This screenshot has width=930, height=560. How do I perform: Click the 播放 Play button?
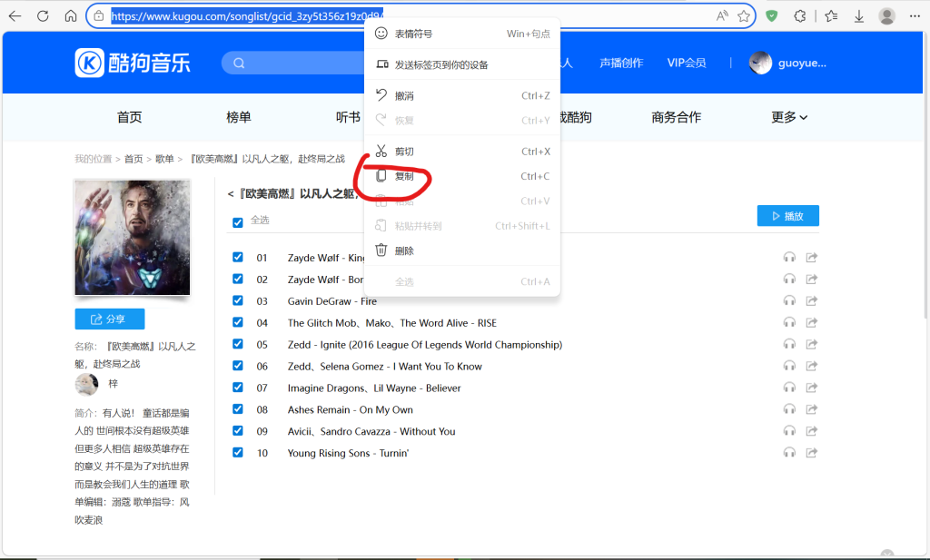(x=787, y=215)
